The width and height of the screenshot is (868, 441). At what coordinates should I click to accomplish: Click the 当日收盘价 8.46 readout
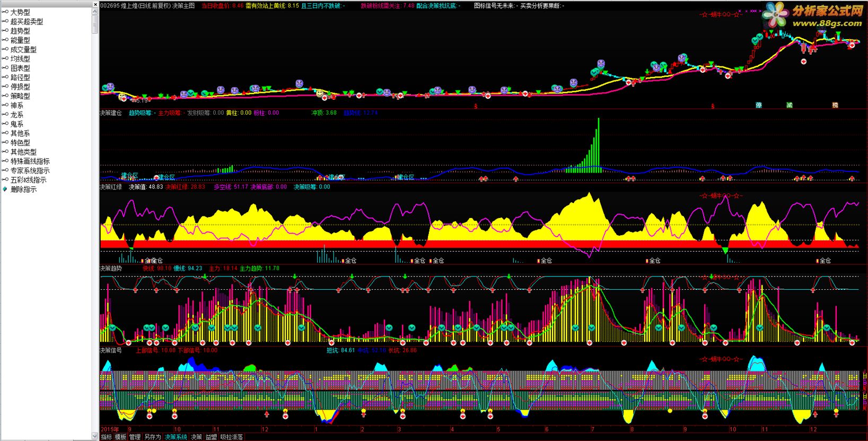click(223, 6)
